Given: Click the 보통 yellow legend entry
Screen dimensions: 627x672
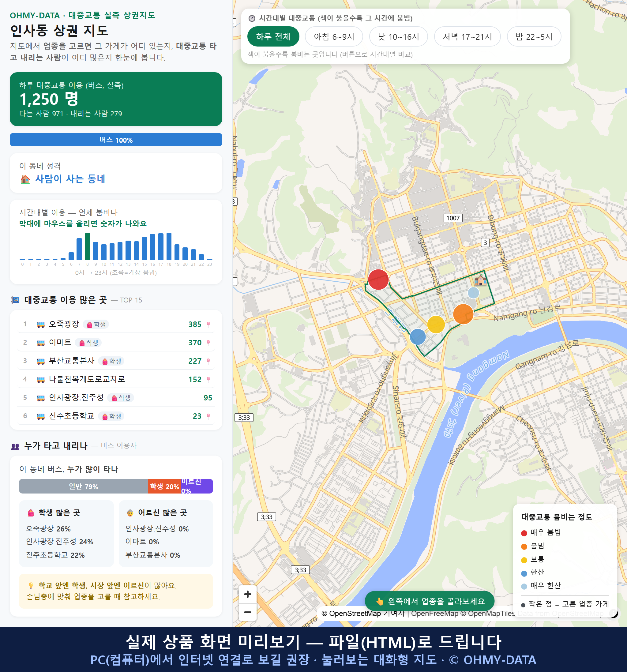Looking at the screenshot, I should coord(533,559).
